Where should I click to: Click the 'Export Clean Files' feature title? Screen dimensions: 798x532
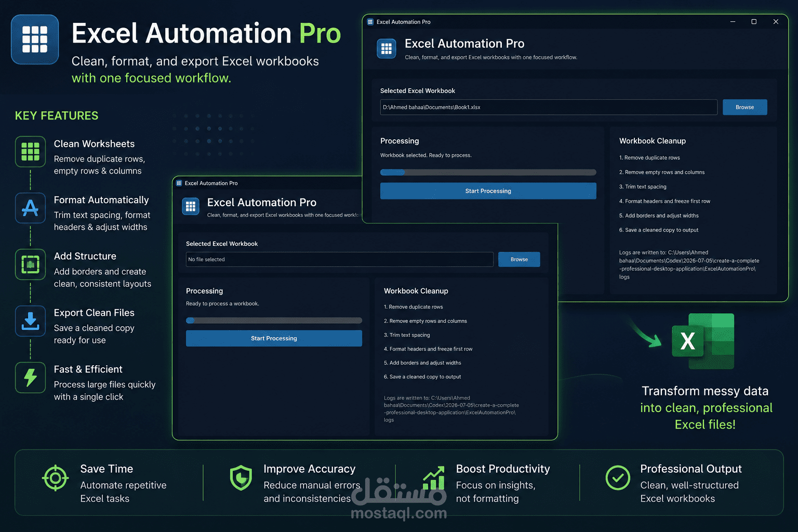(x=94, y=313)
